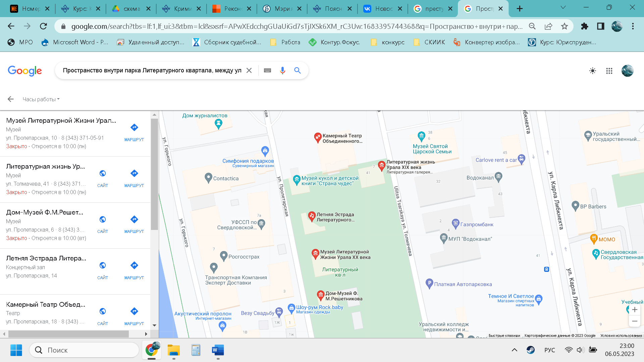Open Летняя Эстрада Литера... result title
Screen dimensions: 644x362
(46, 258)
